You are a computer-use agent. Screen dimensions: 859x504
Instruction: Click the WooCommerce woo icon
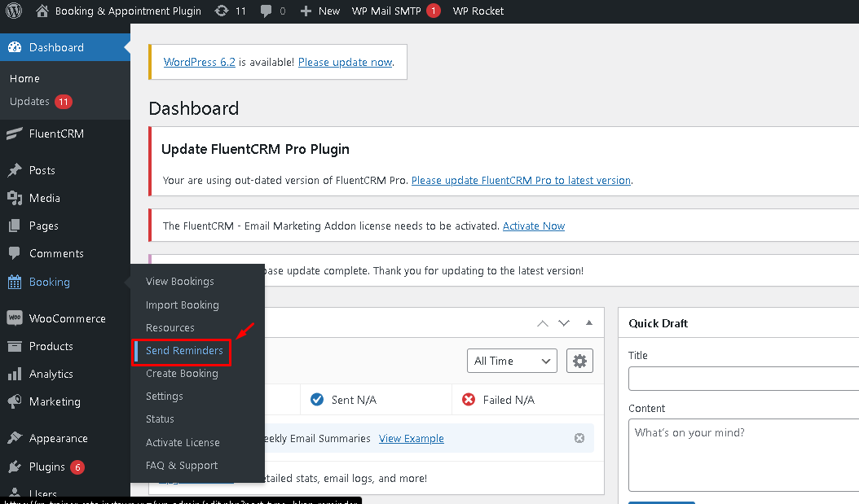(15, 318)
